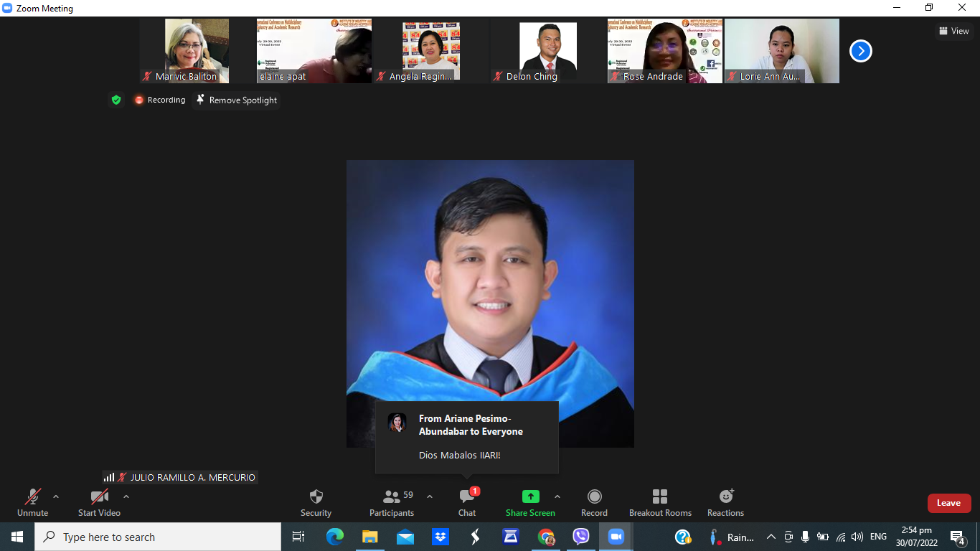
Task: Leave the meeting
Action: [x=948, y=503]
